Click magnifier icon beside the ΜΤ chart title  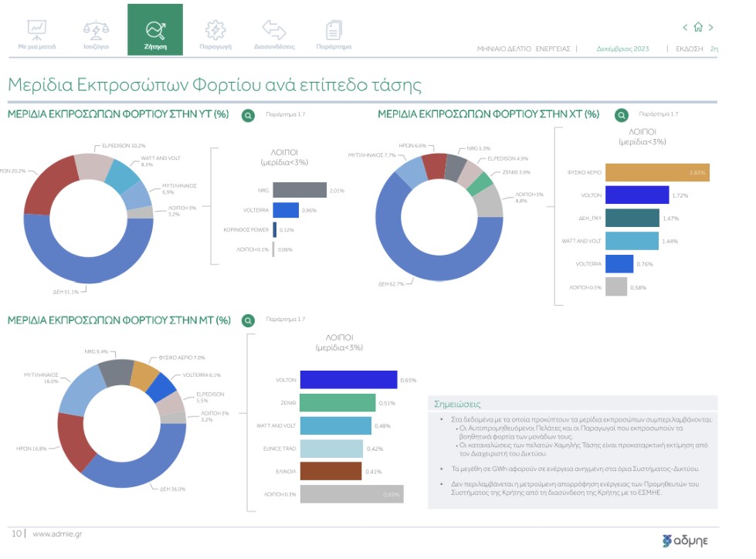point(248,320)
